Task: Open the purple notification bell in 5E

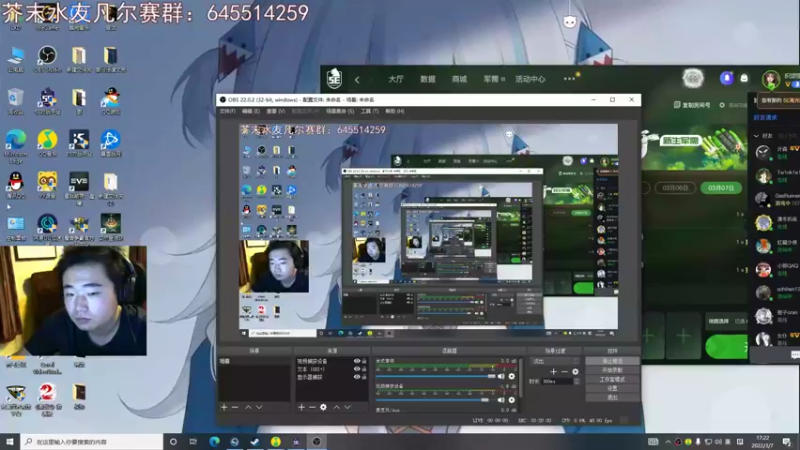Action: tap(727, 78)
